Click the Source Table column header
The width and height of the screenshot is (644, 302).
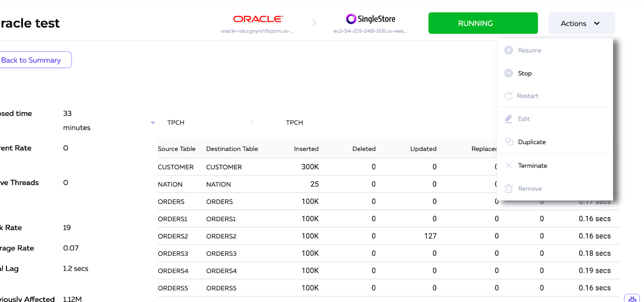tap(177, 149)
